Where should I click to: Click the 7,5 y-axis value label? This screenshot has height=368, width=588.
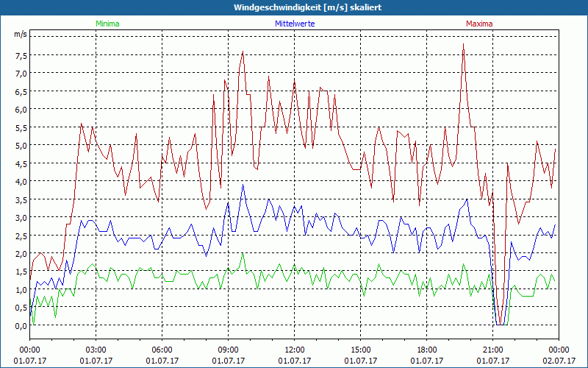tap(20, 55)
